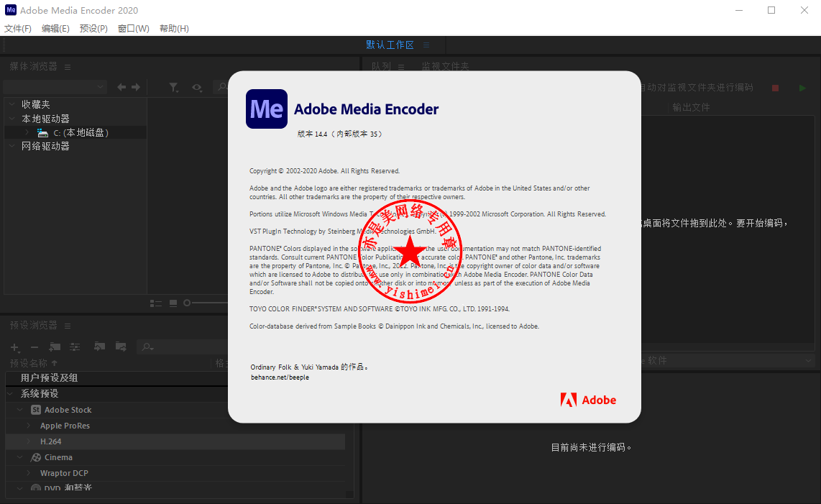This screenshot has width=821, height=504.
Task: Expand the Apple ProRes preset group
Action: (x=28, y=426)
